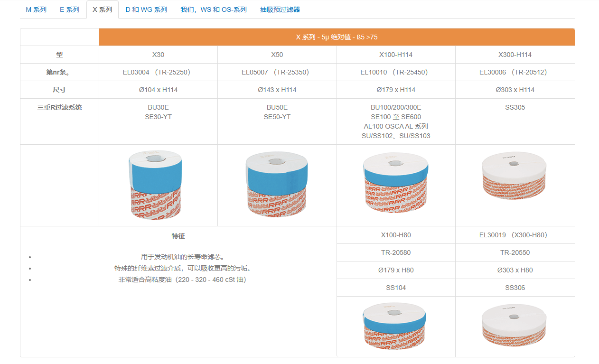Select the X 系列 tab
This screenshot has height=364, width=599.
103,9
